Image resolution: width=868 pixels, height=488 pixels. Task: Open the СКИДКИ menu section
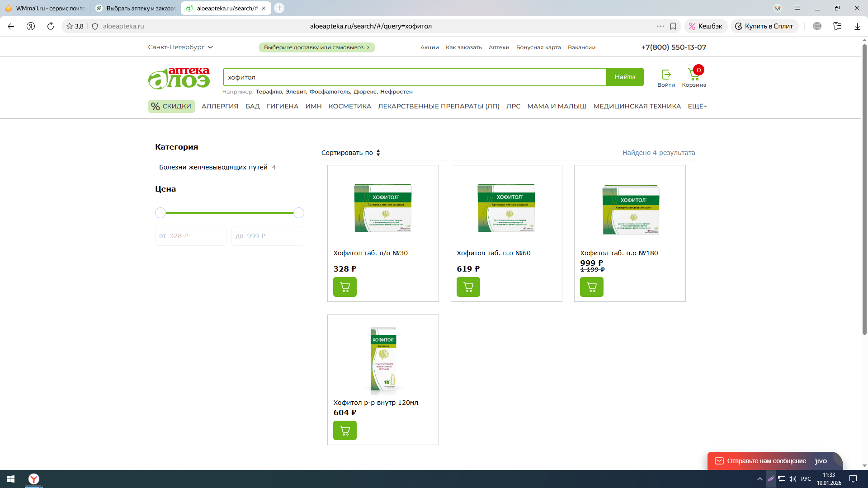pyautogui.click(x=171, y=106)
